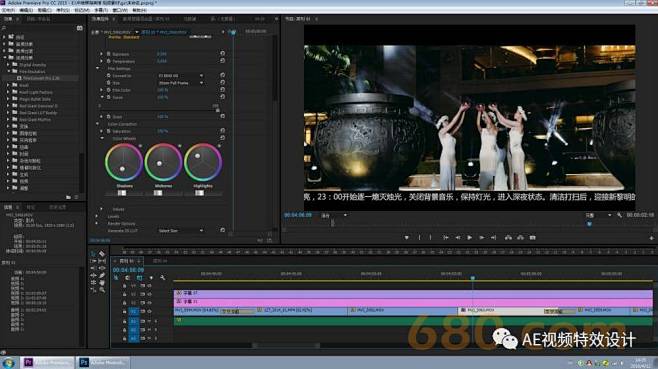The image size is (658, 369).
Task: Click the Extract button
Action: coord(520,238)
